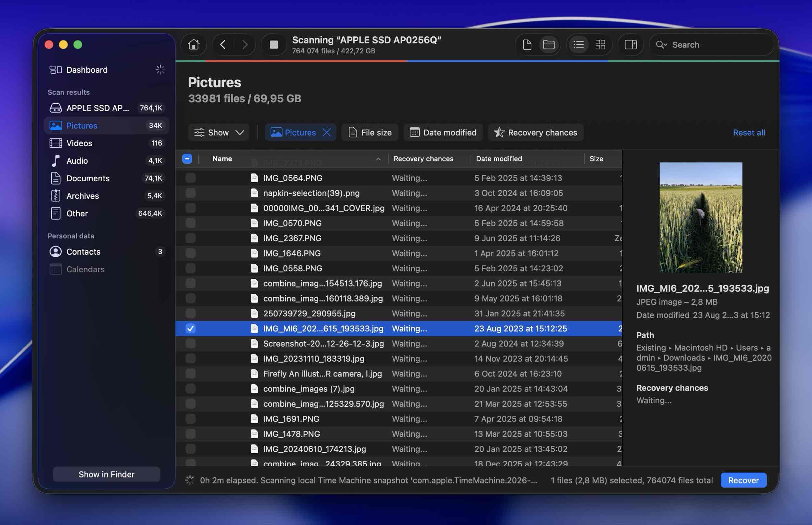
Task: Click the blue Recover button
Action: 743,480
